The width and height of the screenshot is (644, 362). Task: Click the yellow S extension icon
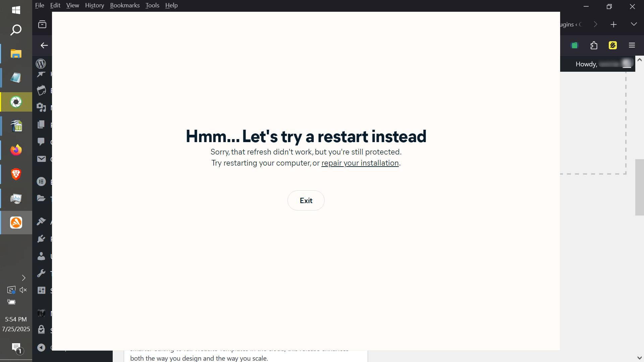coord(612,45)
